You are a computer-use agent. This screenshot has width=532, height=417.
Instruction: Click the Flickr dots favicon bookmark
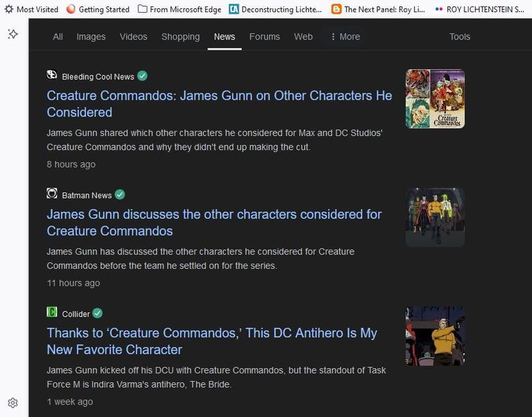coord(439,9)
